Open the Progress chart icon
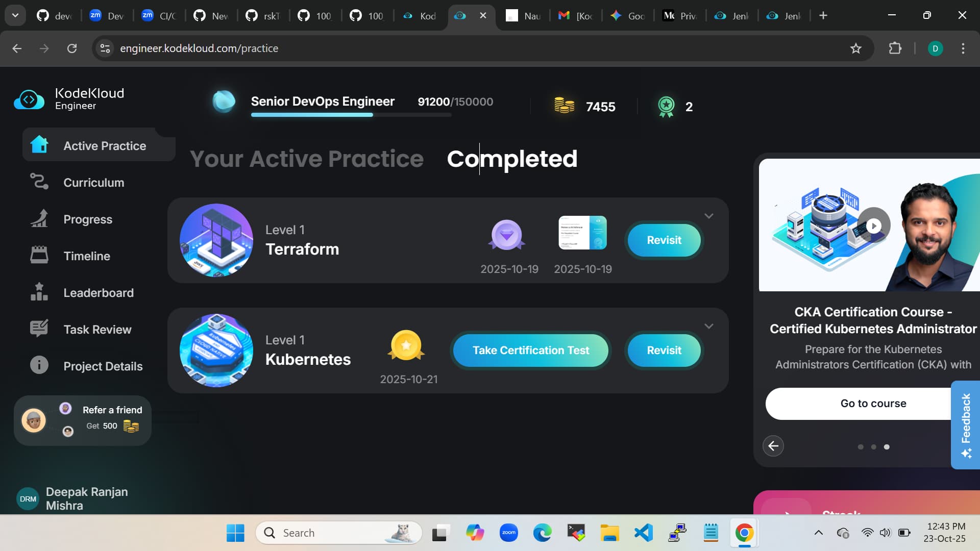980x551 pixels. coord(39,219)
